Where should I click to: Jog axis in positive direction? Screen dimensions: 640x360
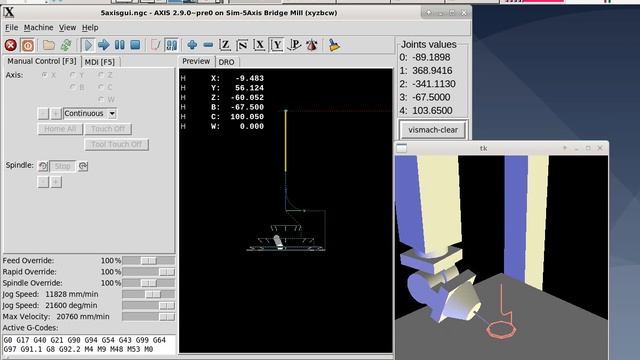56,113
